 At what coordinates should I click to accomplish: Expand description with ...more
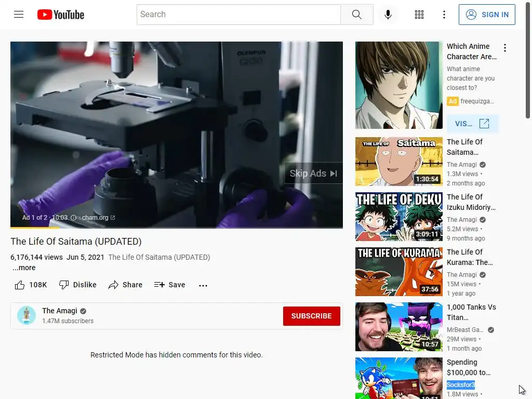(x=24, y=268)
